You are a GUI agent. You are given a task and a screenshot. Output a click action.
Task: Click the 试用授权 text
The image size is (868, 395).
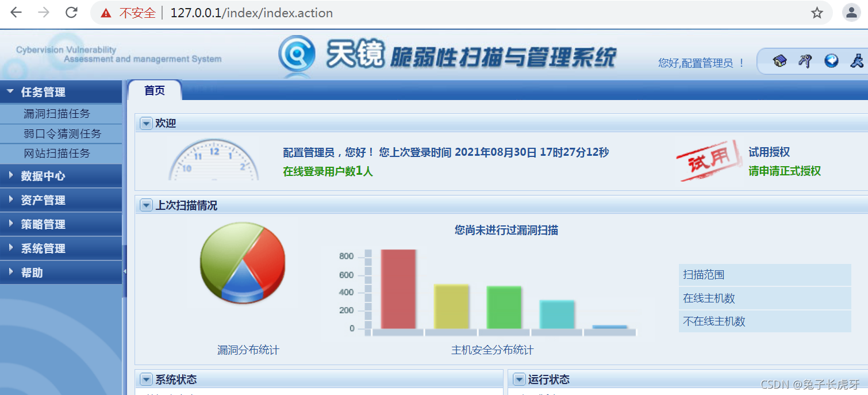[x=769, y=152]
